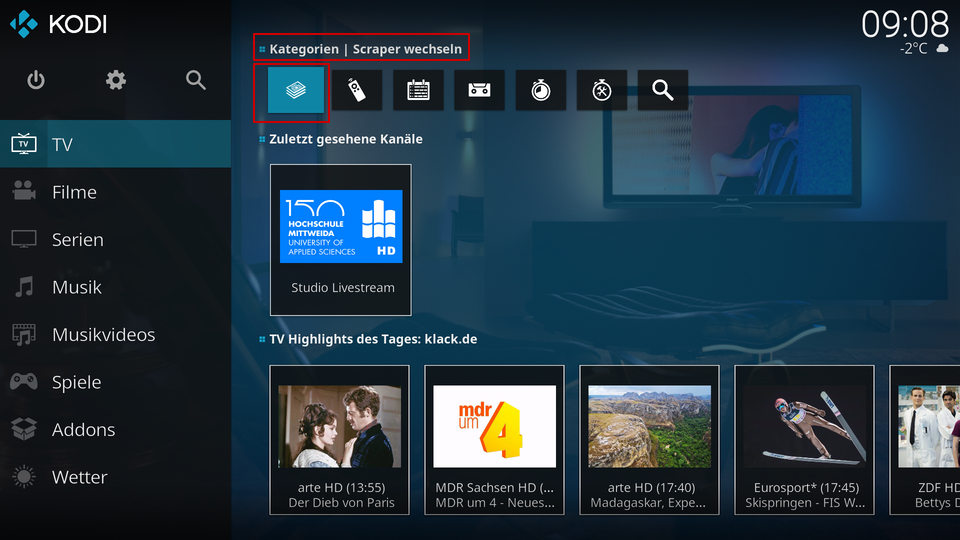Screen dimensions: 960x540
Task: Click the 09:08 clock display
Action: tap(905, 24)
